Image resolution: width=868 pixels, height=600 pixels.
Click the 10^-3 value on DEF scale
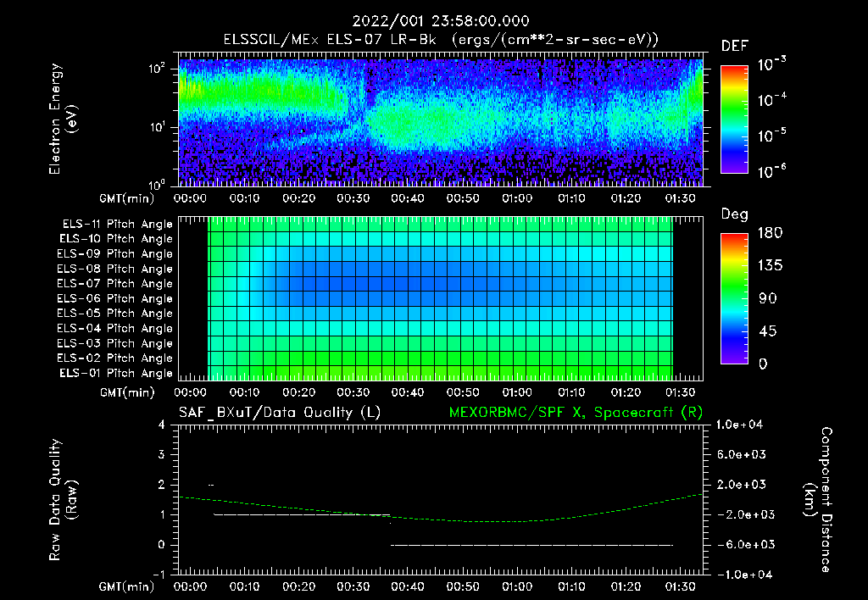coord(771,64)
